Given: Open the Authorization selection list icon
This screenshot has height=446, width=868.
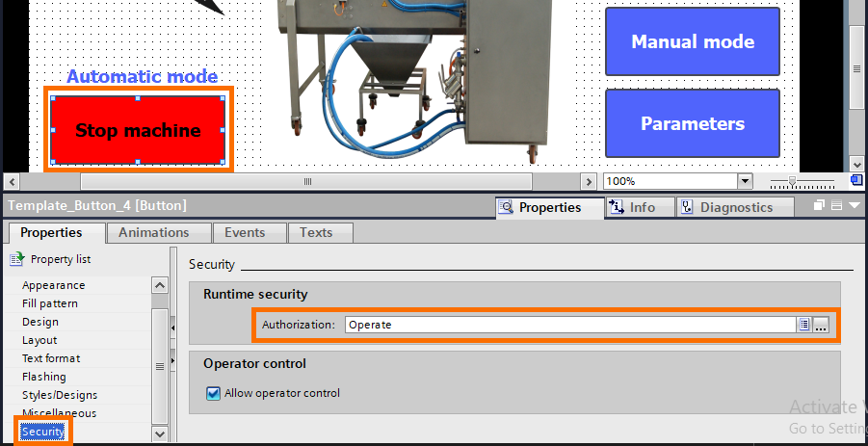Looking at the screenshot, I should [804, 325].
